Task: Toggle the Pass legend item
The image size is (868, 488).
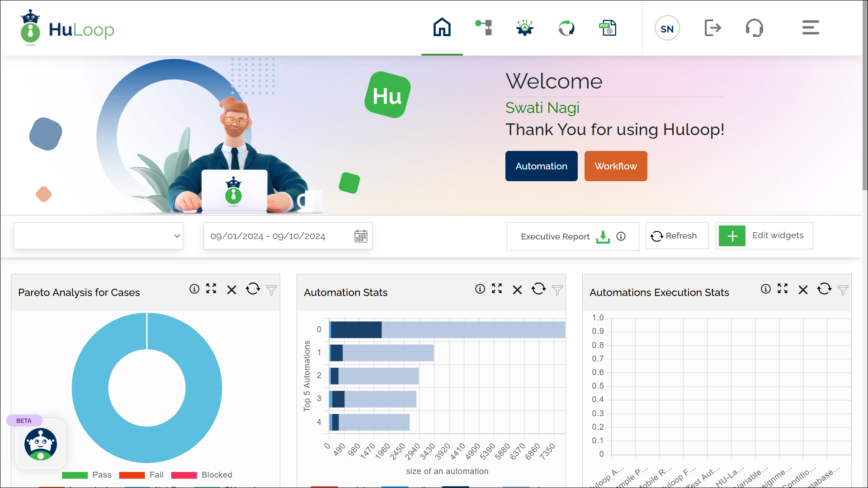Action: click(x=87, y=475)
